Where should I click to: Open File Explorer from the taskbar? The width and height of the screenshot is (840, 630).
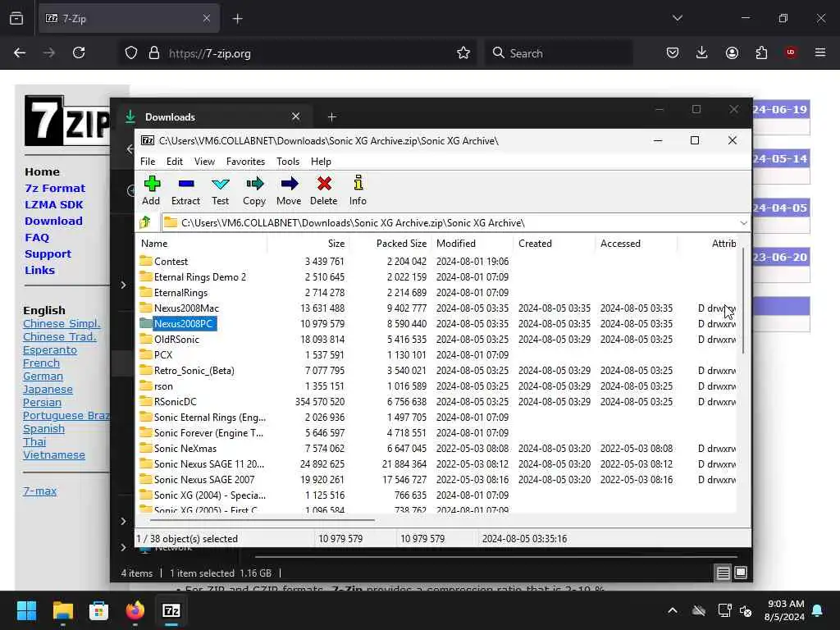click(x=62, y=610)
